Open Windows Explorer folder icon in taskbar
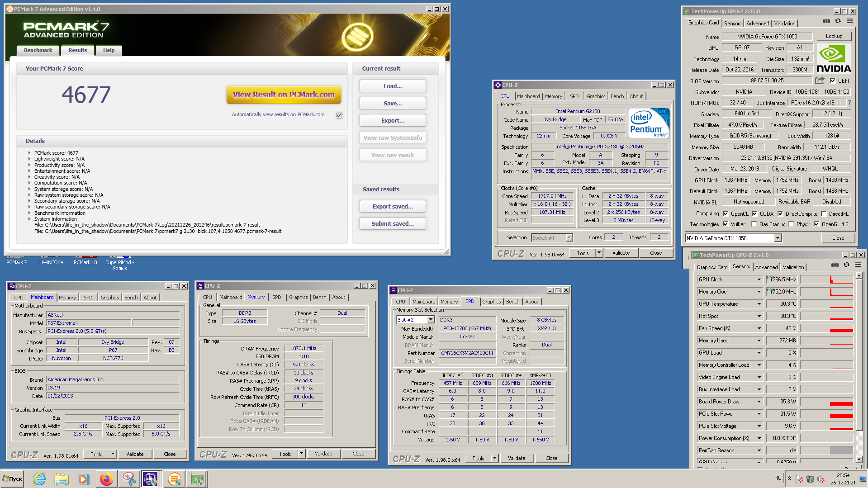868x488 pixels. 61,479
